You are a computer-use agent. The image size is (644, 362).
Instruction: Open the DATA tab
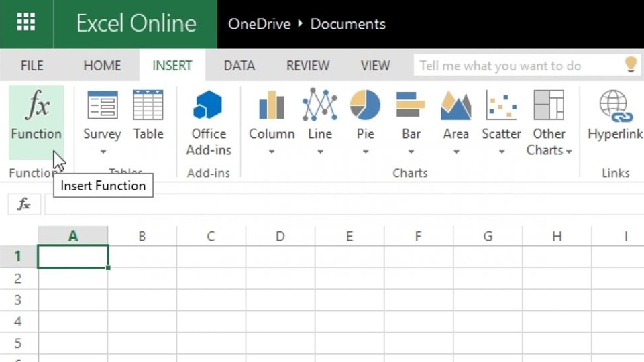(239, 66)
